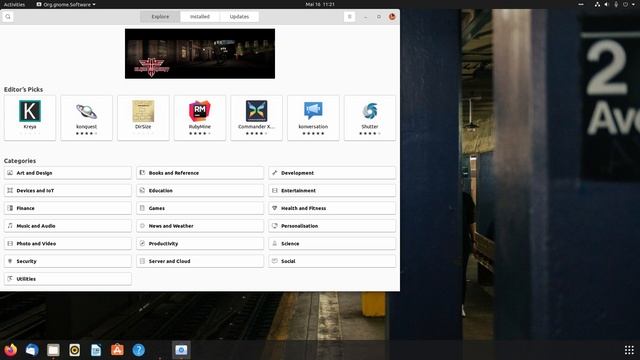The width and height of the screenshot is (640, 360).
Task: Switch to the Explore tab
Action: click(160, 17)
